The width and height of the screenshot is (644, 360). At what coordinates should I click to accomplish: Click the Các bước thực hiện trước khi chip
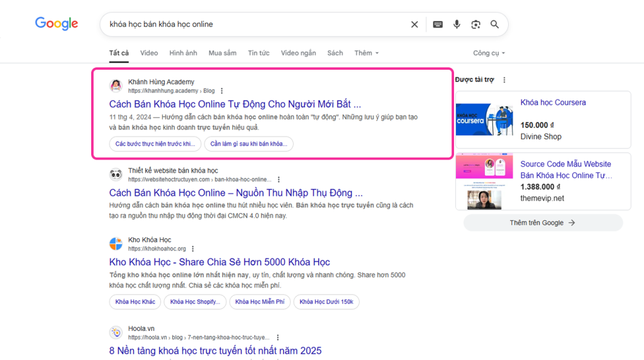pos(155,144)
